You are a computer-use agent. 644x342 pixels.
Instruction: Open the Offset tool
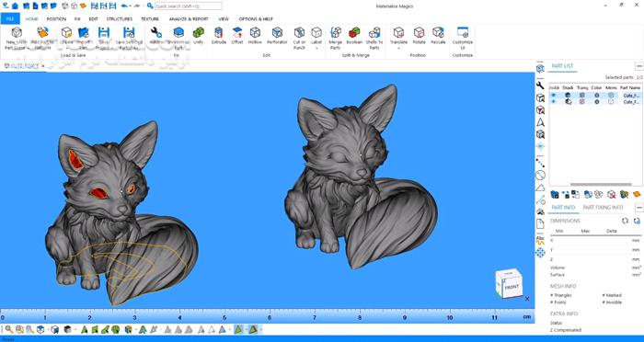click(237, 36)
